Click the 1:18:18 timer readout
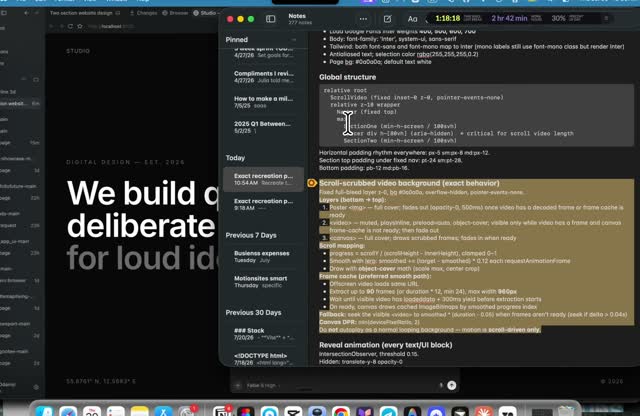640x416 pixels. [448, 18]
